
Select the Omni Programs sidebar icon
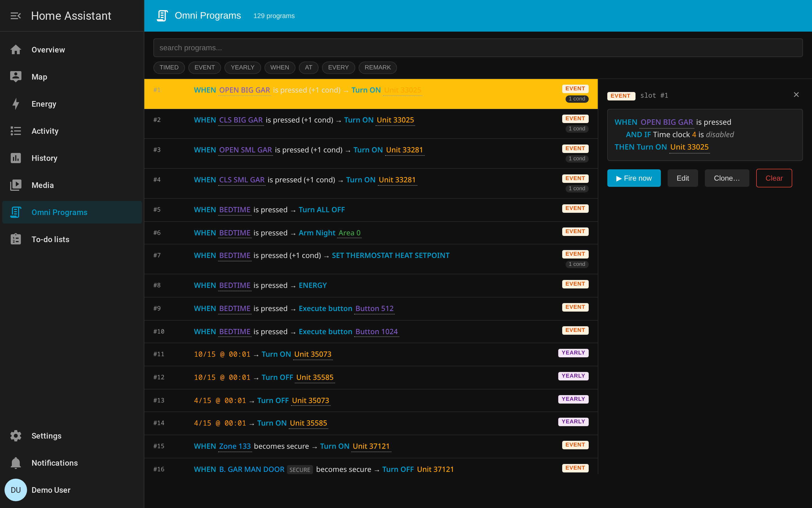pyautogui.click(x=16, y=212)
